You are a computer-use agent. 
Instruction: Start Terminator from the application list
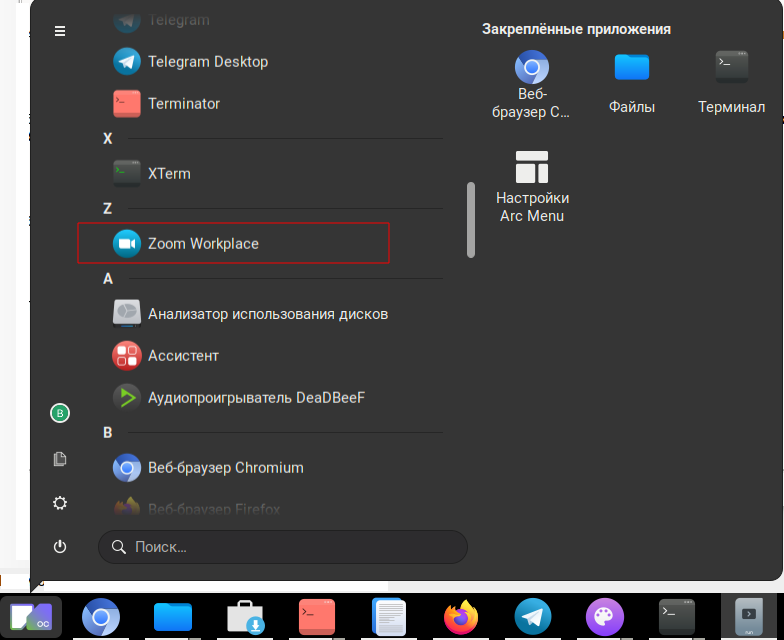[183, 104]
